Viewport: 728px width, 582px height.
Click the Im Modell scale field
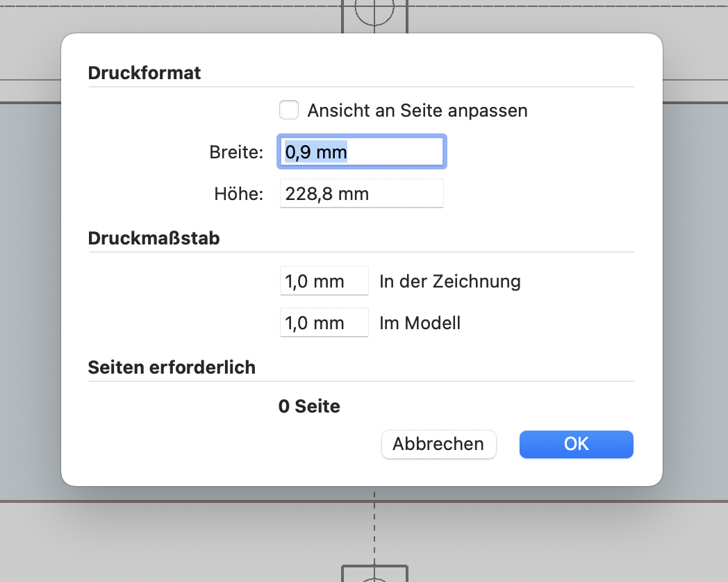click(324, 323)
